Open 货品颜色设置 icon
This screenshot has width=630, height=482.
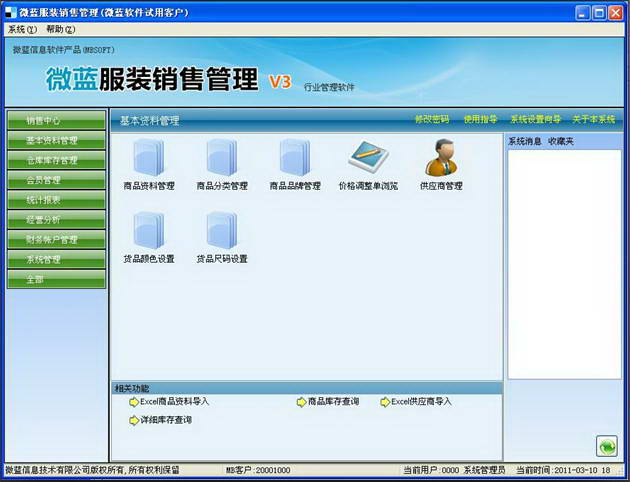(149, 231)
